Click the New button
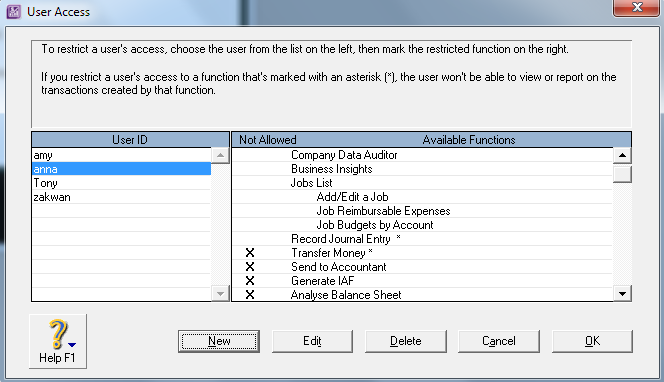This screenshot has height=382, width=664. pos(219,341)
